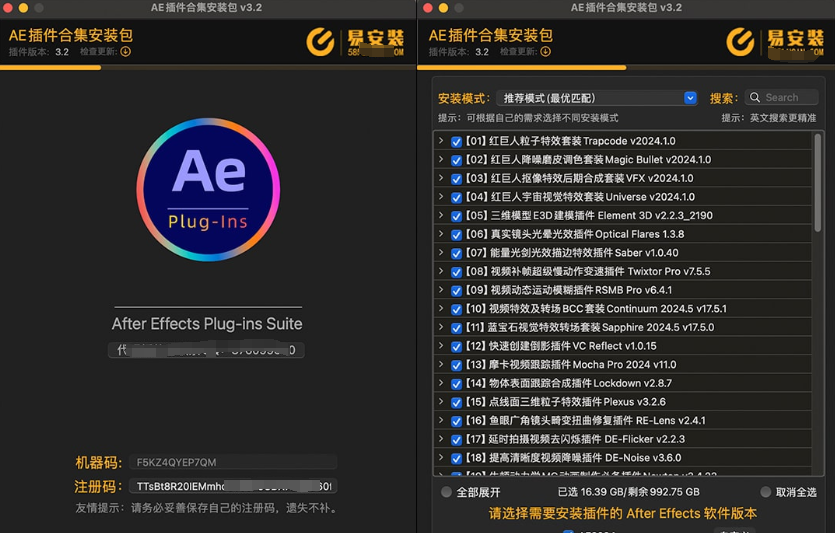Uncheck [05] Element 3D checkbox

[456, 216]
